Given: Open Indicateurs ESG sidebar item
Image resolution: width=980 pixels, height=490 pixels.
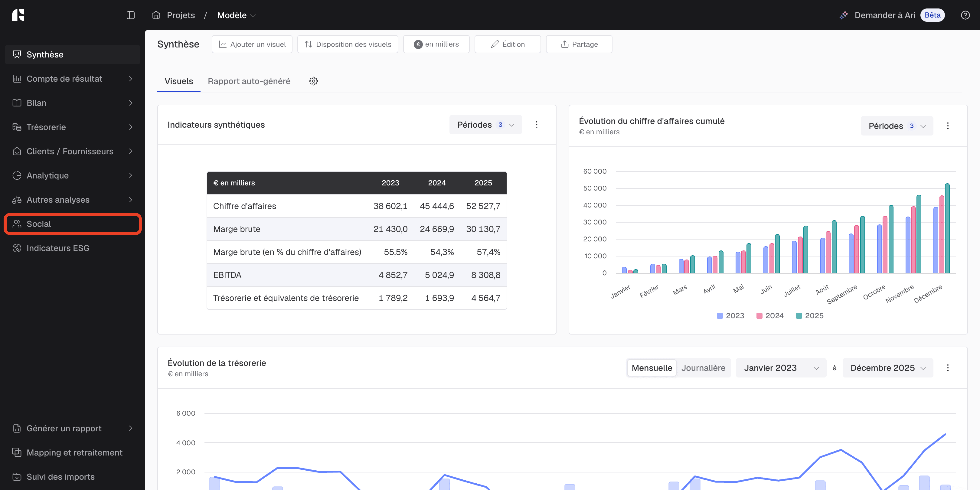Looking at the screenshot, I should 72,248.
